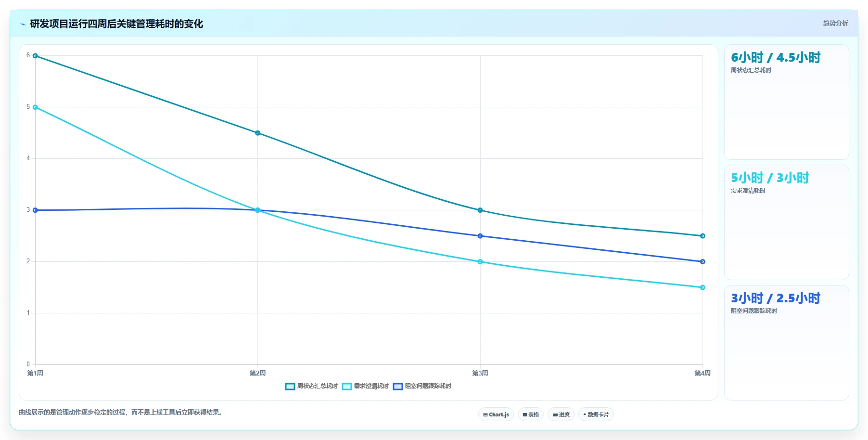Click the 表格 chip
868x440 pixels.
(531, 414)
